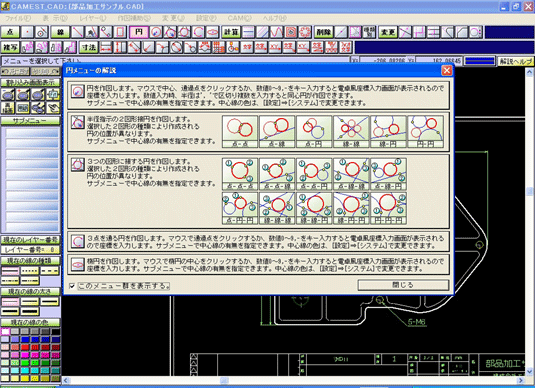
Task: Click the レイヤー番号 layer number field
Action: tap(30, 250)
